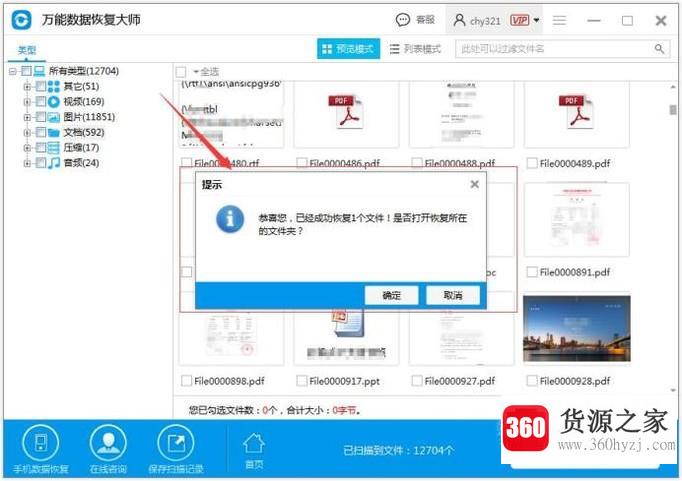Toggle the 全选 select-all checkbox
Viewport: 682px width, 481px height.
181,72
